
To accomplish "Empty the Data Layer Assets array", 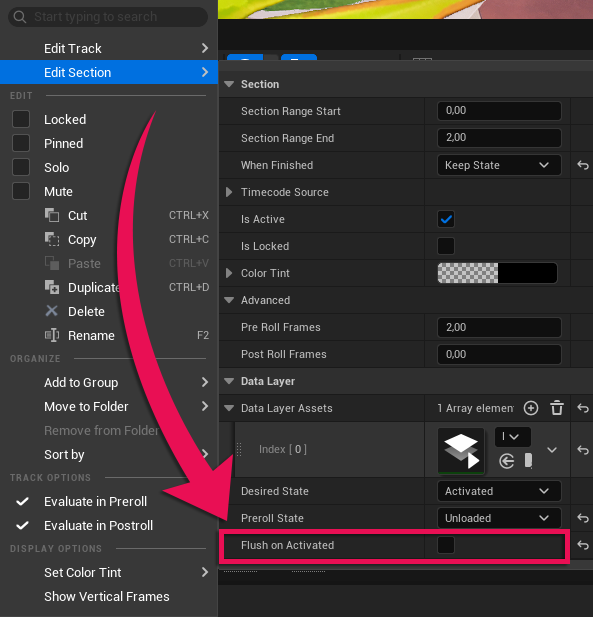I will [557, 408].
